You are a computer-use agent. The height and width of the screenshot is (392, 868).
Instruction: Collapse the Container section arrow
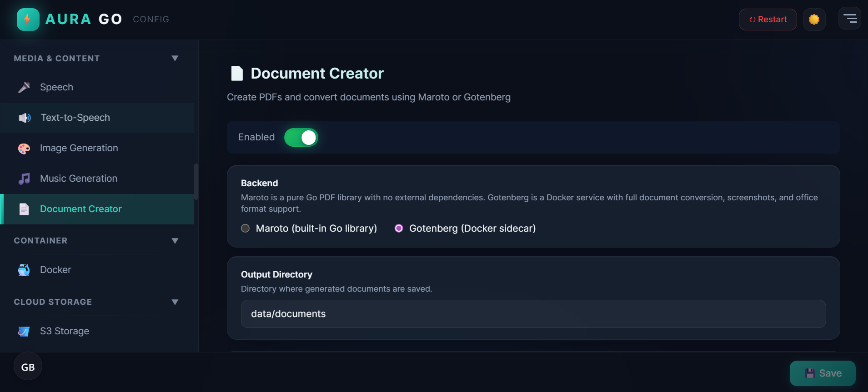(x=175, y=241)
